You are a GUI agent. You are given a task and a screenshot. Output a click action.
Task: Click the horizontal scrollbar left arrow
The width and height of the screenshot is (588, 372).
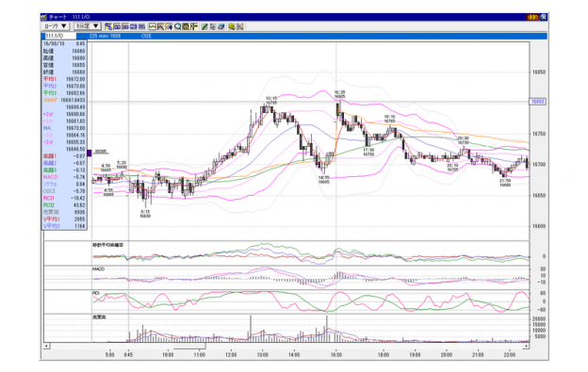[x=46, y=347]
